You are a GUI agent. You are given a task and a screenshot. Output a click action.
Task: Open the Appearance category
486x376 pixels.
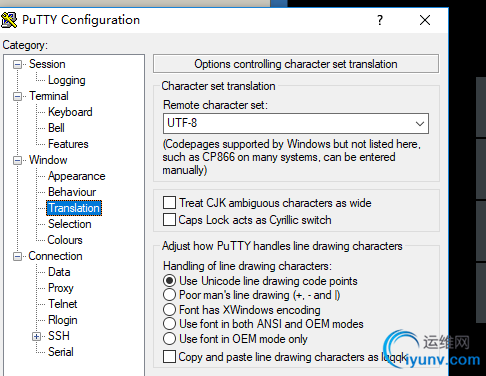[77, 176]
